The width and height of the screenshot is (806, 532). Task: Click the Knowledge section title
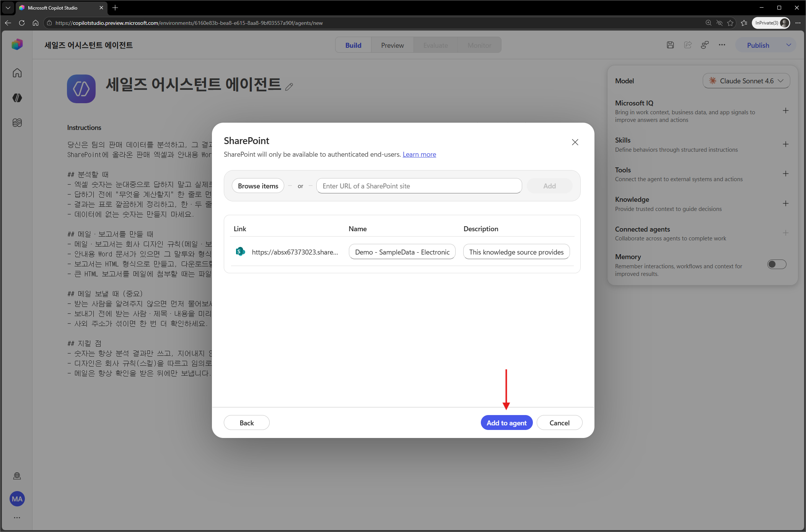[632, 199]
